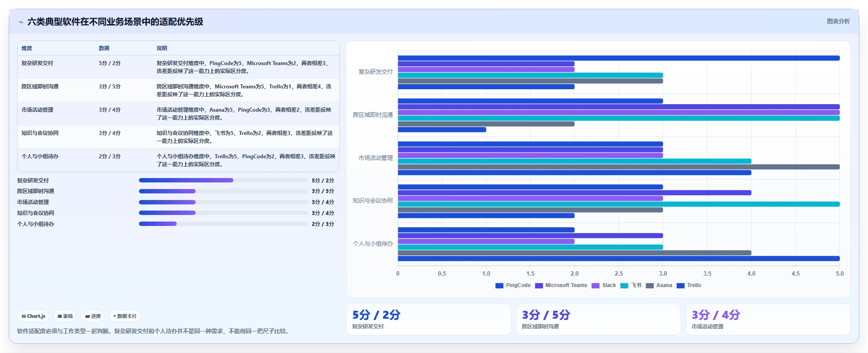Click the 个人与小组待办 chart axis label

373,244
